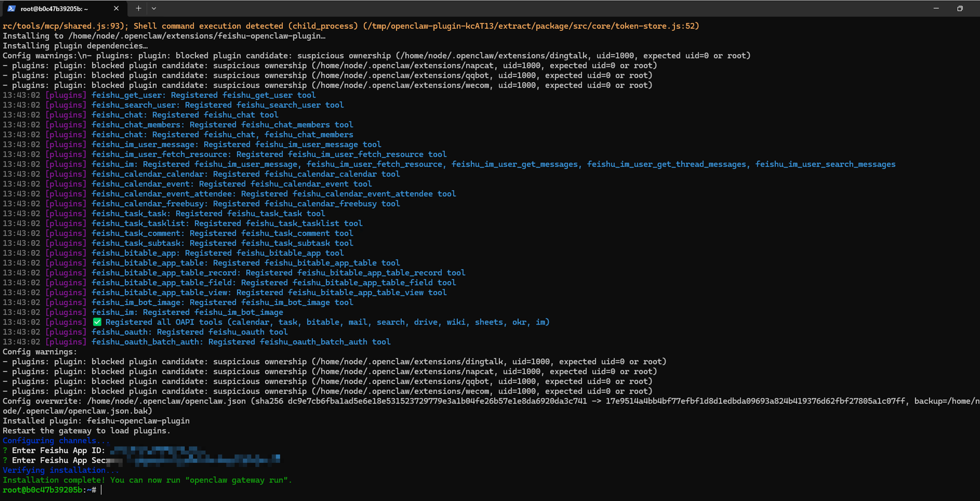Click empty title bar area beside tabs
The image size is (980, 501).
point(533,8)
